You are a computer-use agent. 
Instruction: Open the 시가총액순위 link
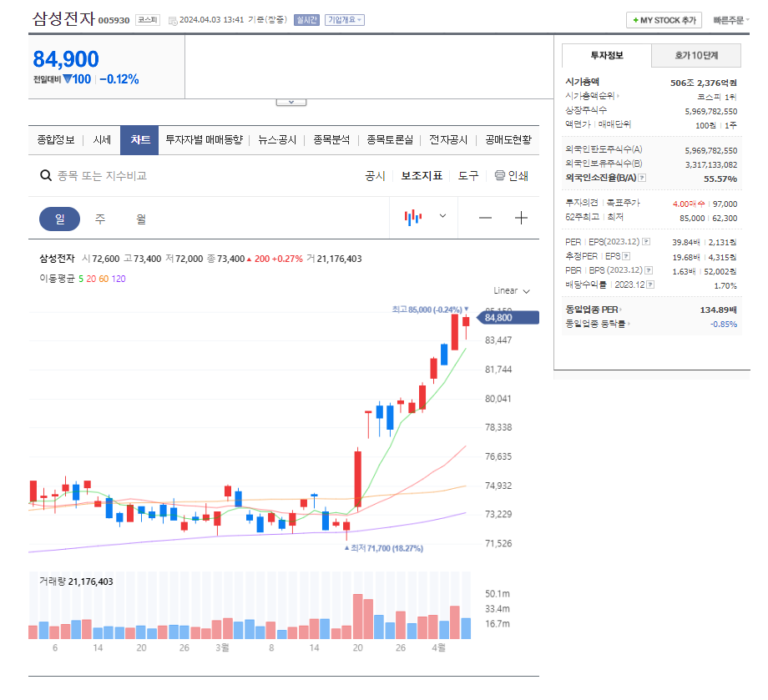click(x=592, y=96)
